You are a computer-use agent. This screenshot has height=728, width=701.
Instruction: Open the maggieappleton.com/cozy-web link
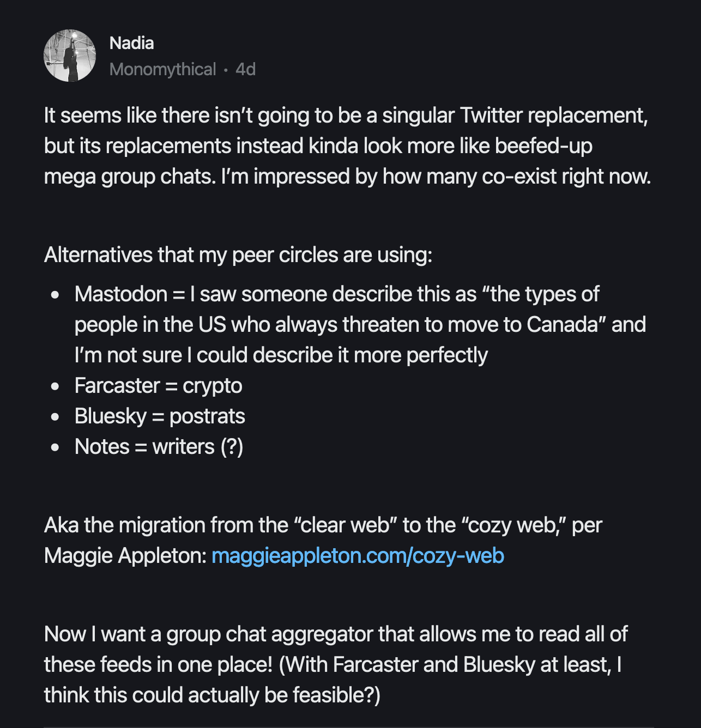click(x=358, y=556)
